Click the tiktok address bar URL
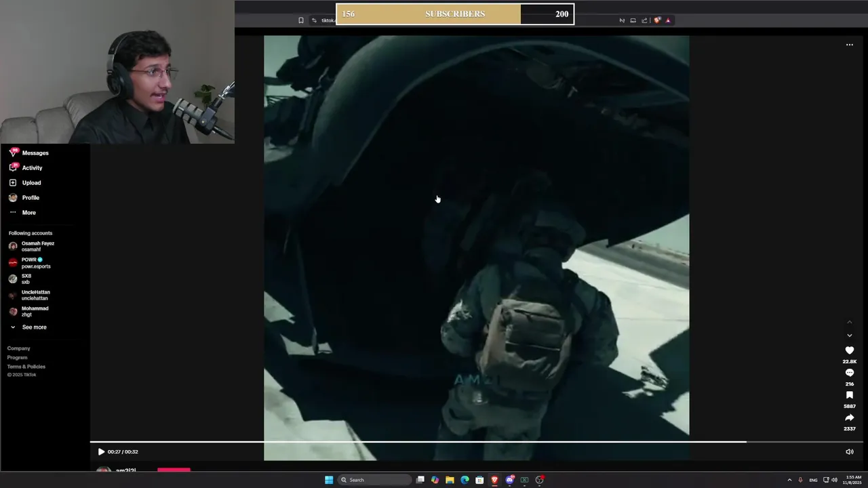Image resolution: width=868 pixels, height=488 pixels. point(328,20)
